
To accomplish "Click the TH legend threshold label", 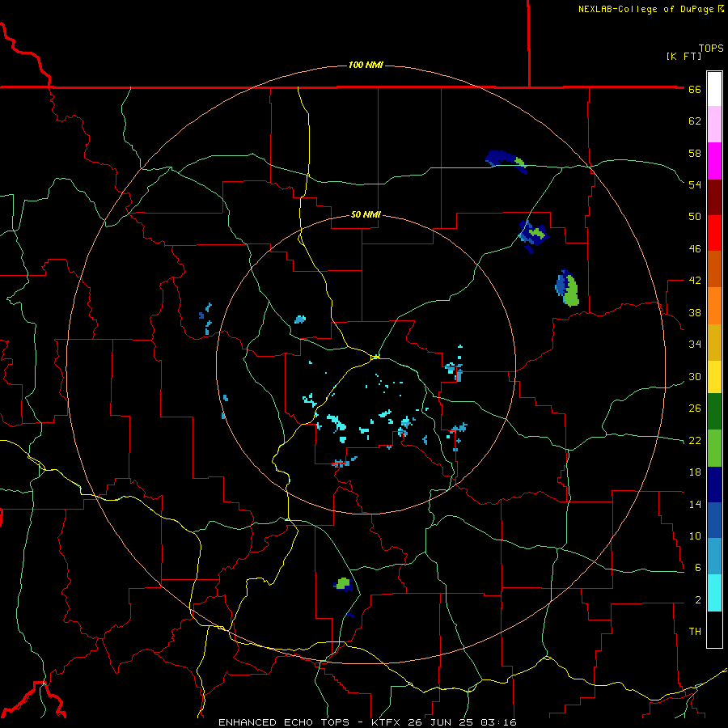I will (x=695, y=632).
